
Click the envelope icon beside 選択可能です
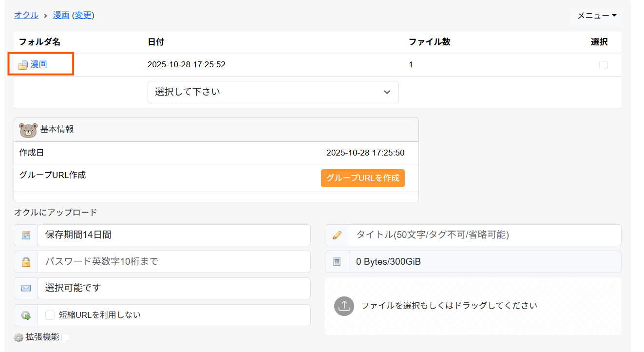[26, 289]
